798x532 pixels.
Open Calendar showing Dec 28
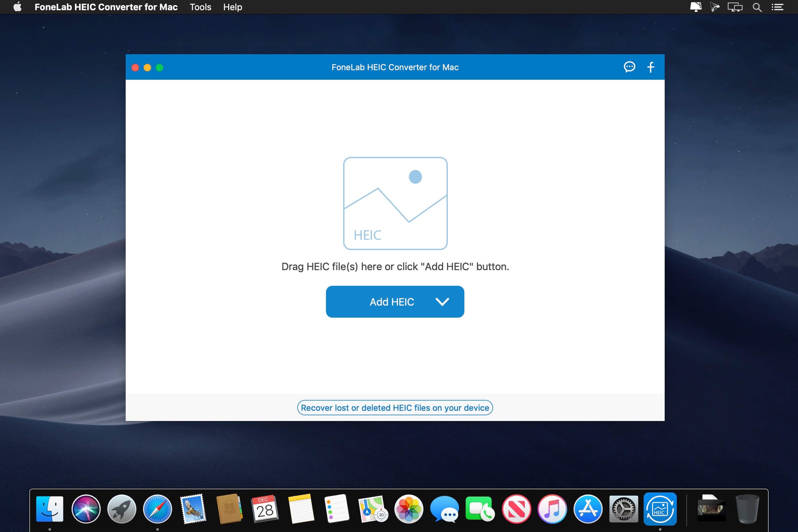click(x=265, y=509)
